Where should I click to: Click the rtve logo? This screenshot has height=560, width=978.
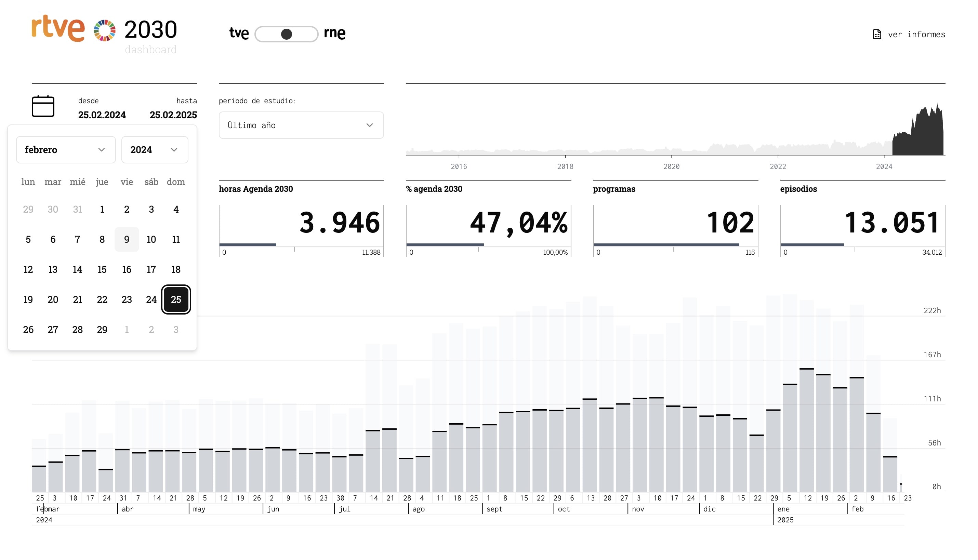pos(58,28)
